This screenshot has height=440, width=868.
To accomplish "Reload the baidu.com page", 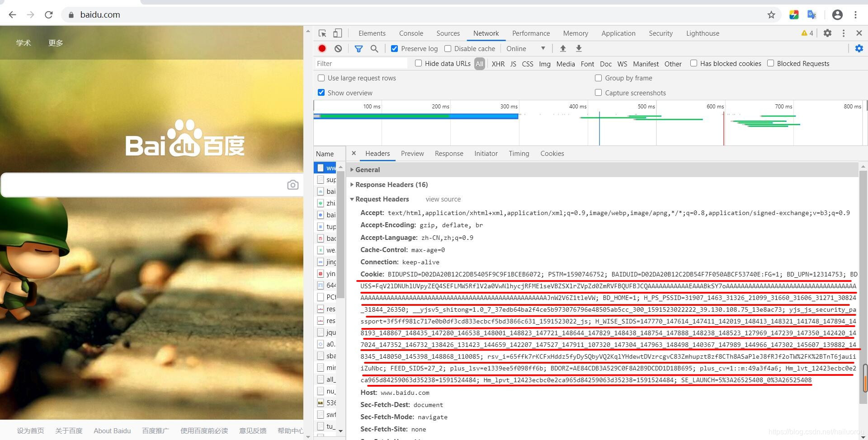I will 49,14.
